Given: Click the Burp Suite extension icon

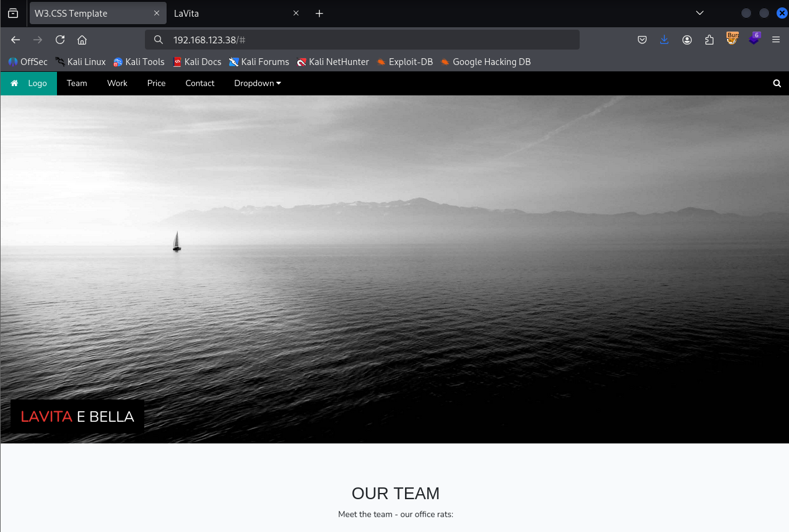Looking at the screenshot, I should coord(732,39).
